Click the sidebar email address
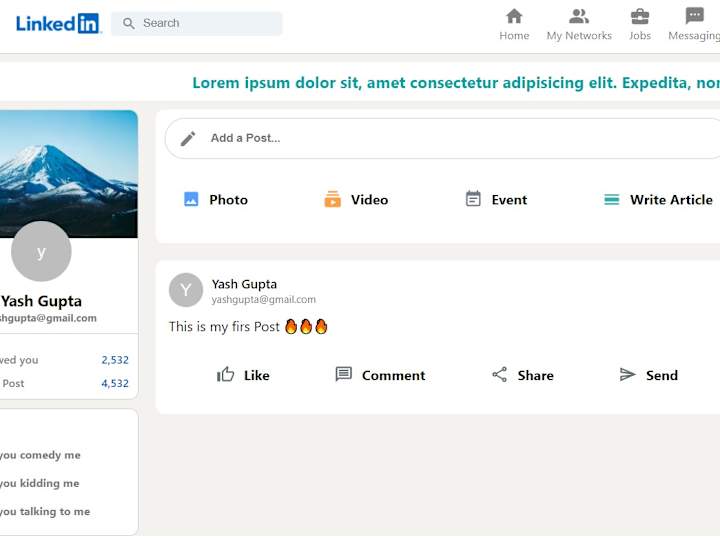 pyautogui.click(x=48, y=318)
